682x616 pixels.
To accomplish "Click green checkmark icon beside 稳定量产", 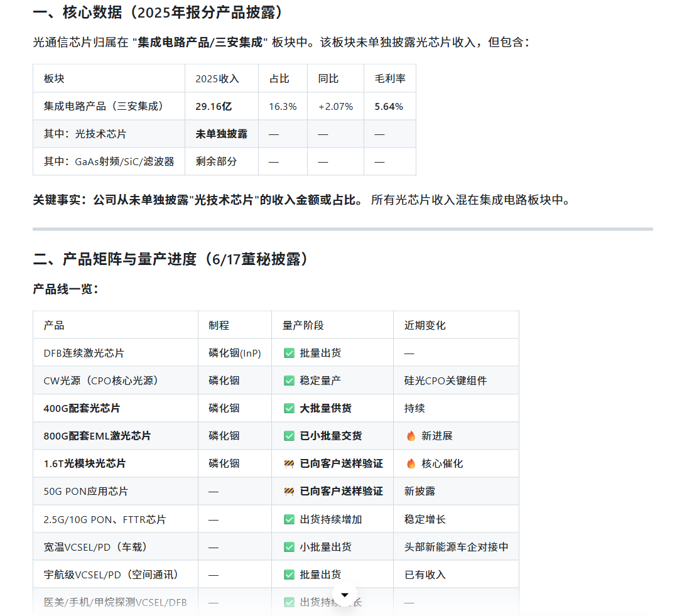I will tap(289, 381).
